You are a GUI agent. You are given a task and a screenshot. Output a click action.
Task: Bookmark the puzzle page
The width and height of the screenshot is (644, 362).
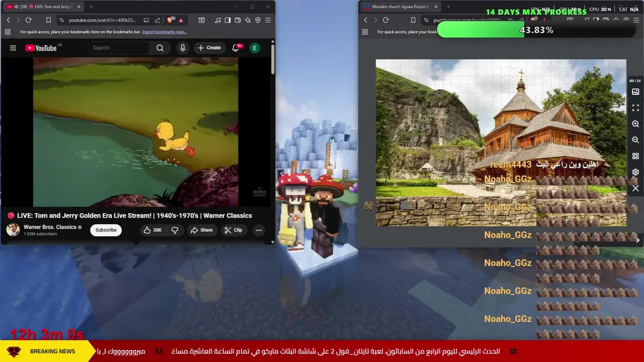pos(413,20)
